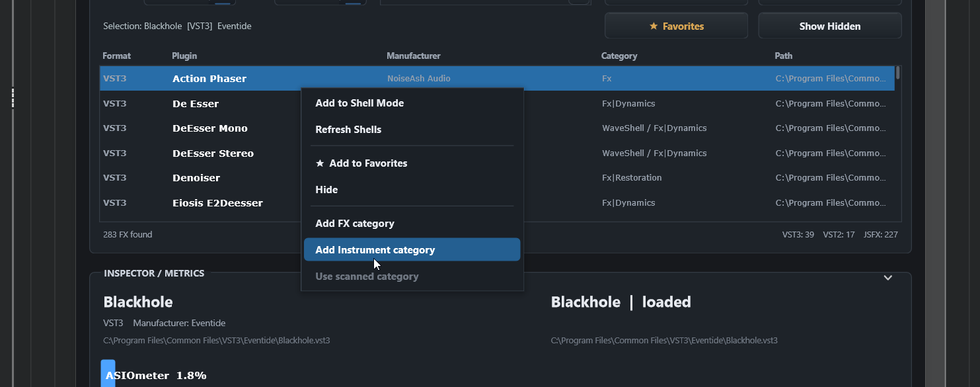Screen dimensions: 980x387
Task: Click the dotted grip handle on left edge
Action: click(x=13, y=98)
